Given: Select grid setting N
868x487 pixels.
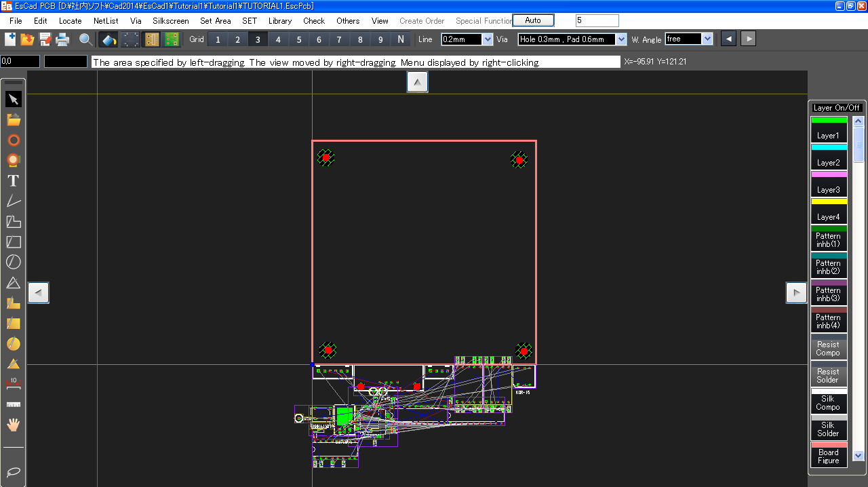Looking at the screenshot, I should tap(401, 39).
